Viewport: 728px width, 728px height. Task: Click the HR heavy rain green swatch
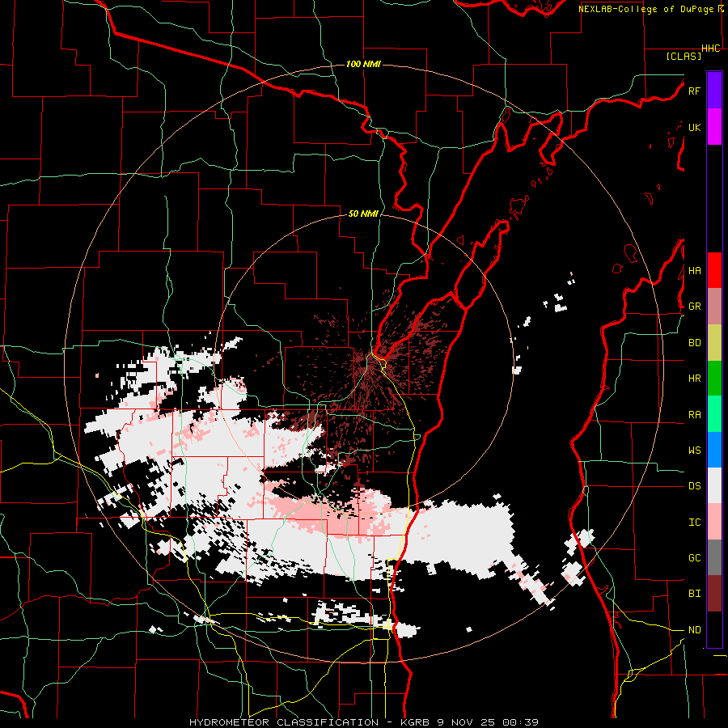714,378
